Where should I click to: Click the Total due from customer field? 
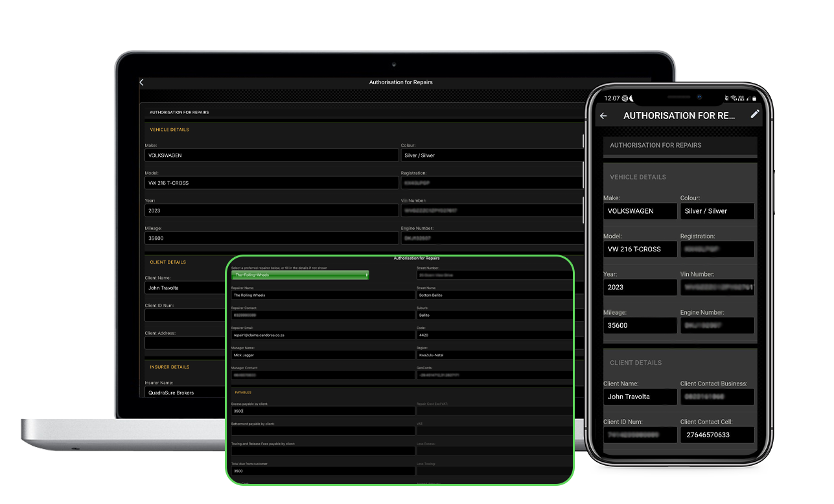point(322,471)
